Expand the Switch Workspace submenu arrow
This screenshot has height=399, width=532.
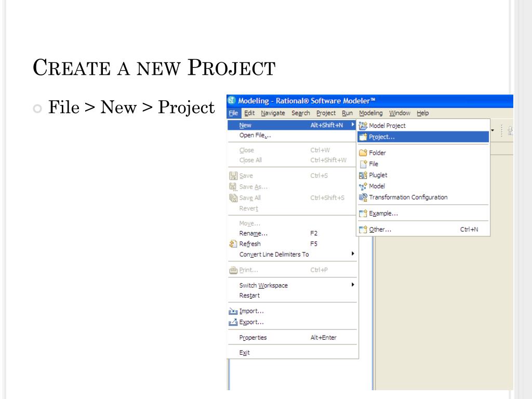pyautogui.click(x=353, y=285)
